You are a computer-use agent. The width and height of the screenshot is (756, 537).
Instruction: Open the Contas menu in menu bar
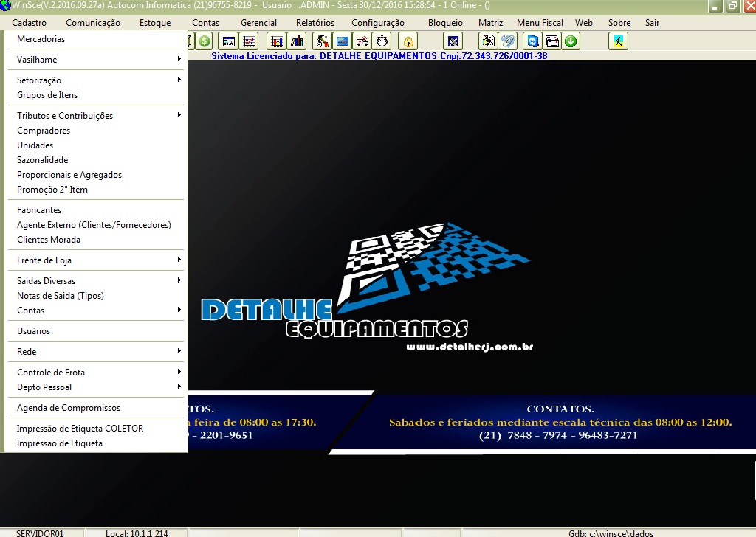coord(205,23)
